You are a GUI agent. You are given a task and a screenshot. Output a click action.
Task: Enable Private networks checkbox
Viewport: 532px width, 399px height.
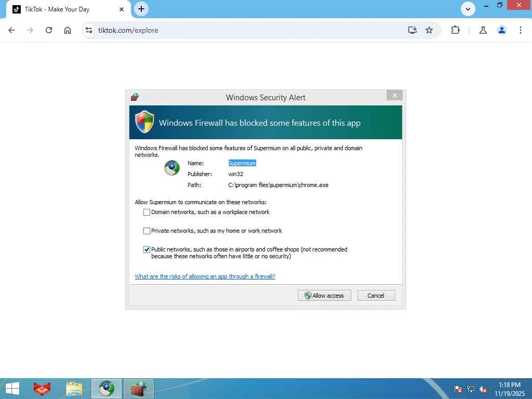[147, 231]
